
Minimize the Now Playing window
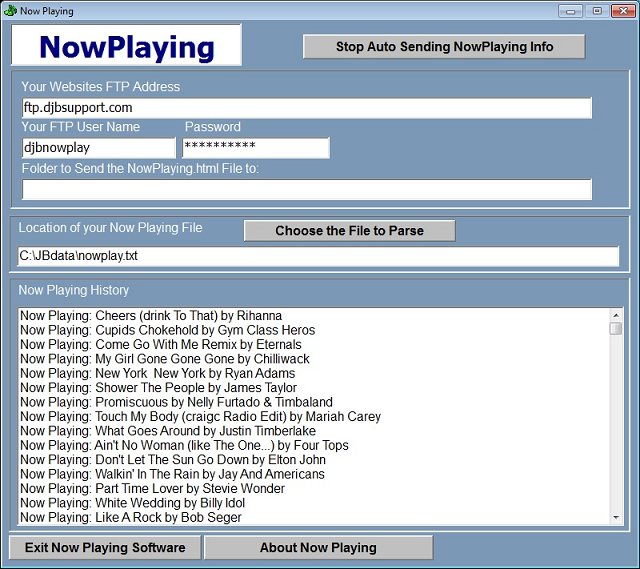click(x=571, y=11)
